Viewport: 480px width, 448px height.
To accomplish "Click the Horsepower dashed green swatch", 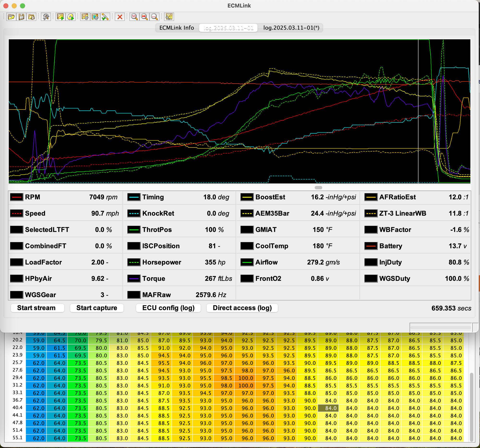I will coord(134,262).
